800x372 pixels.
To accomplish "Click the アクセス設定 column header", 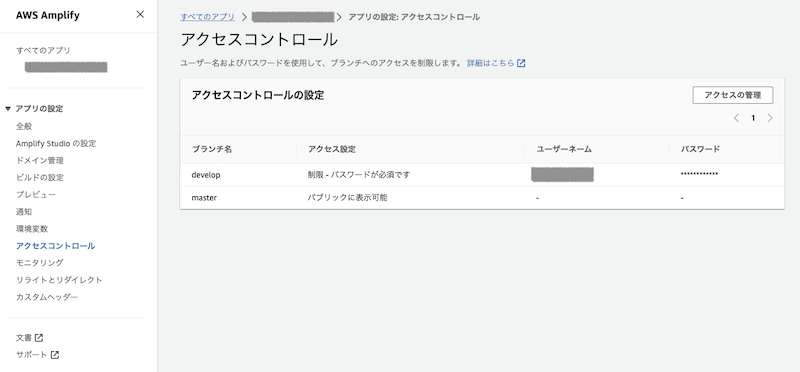I will pyautogui.click(x=332, y=149).
